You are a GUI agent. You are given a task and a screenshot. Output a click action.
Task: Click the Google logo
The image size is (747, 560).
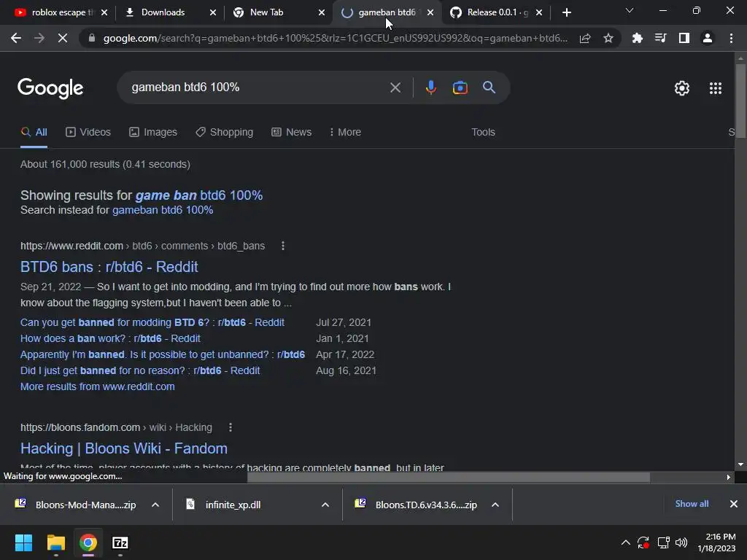[x=50, y=88]
